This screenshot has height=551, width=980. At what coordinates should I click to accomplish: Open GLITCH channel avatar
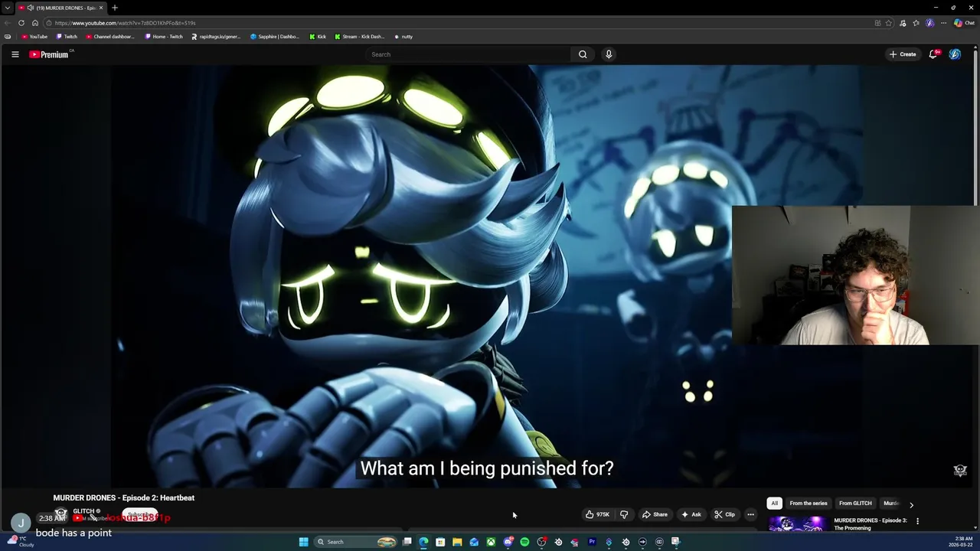(x=61, y=514)
